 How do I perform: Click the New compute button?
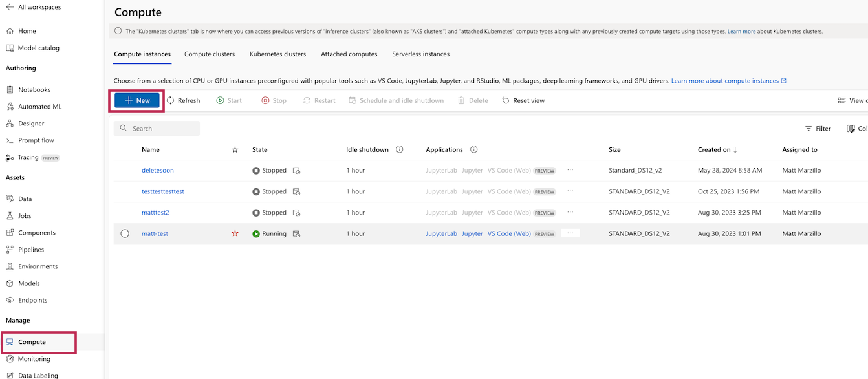137,100
